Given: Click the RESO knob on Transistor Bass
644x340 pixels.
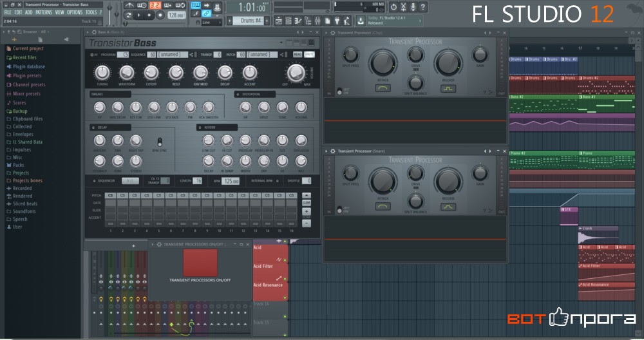Looking at the screenshot, I should tap(176, 73).
